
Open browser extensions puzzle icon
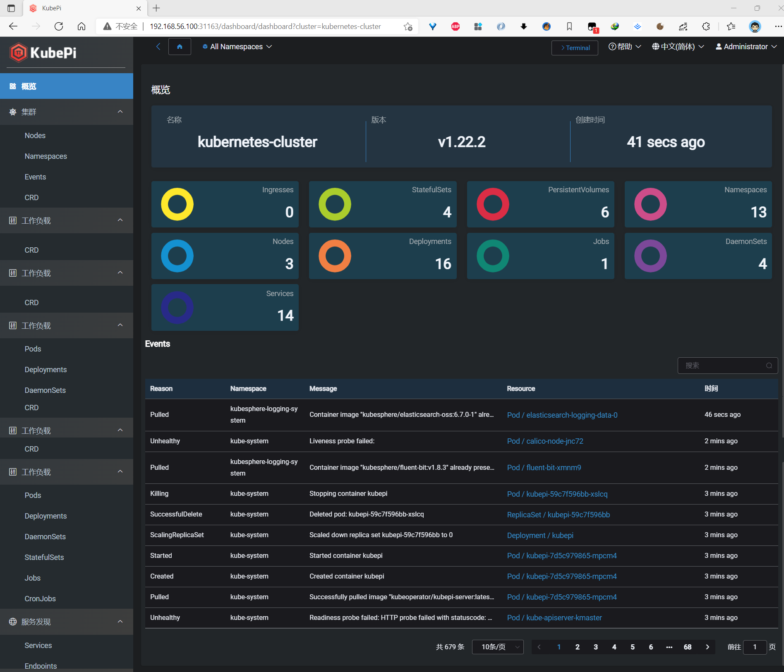[706, 26]
